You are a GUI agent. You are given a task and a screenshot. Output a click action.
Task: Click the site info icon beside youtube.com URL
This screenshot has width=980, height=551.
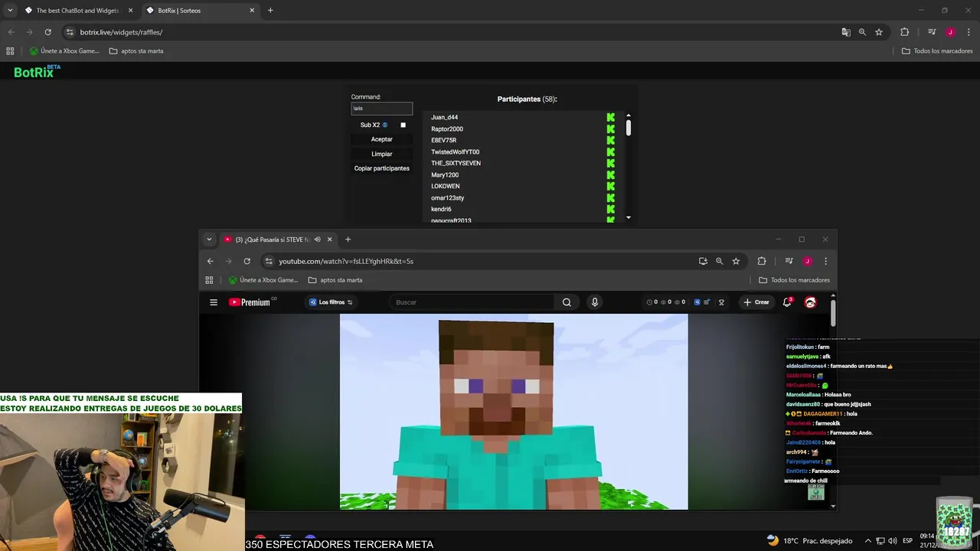(268, 261)
